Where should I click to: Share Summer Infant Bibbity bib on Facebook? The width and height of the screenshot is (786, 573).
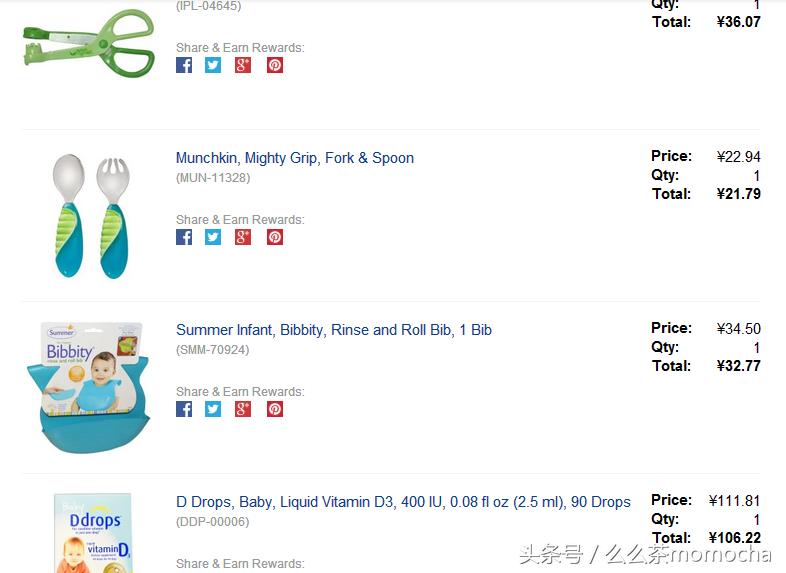pos(184,409)
